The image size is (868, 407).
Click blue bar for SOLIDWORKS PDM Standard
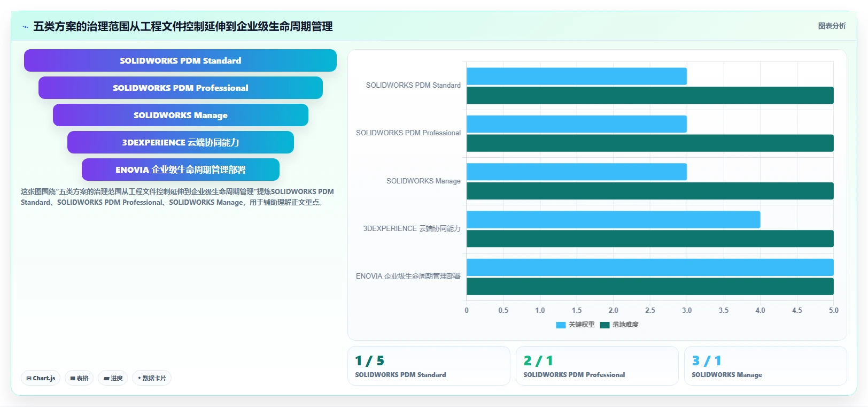pos(577,76)
